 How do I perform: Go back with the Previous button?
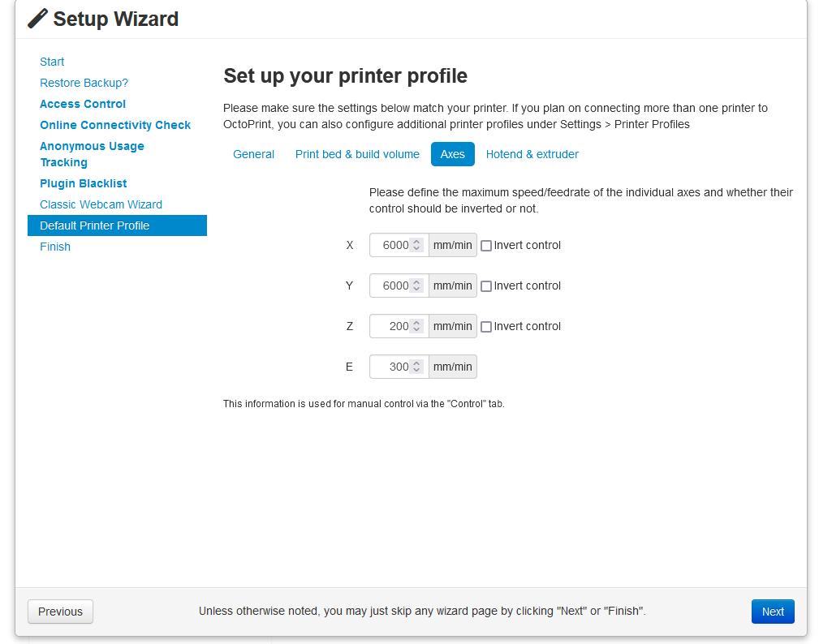point(60,612)
